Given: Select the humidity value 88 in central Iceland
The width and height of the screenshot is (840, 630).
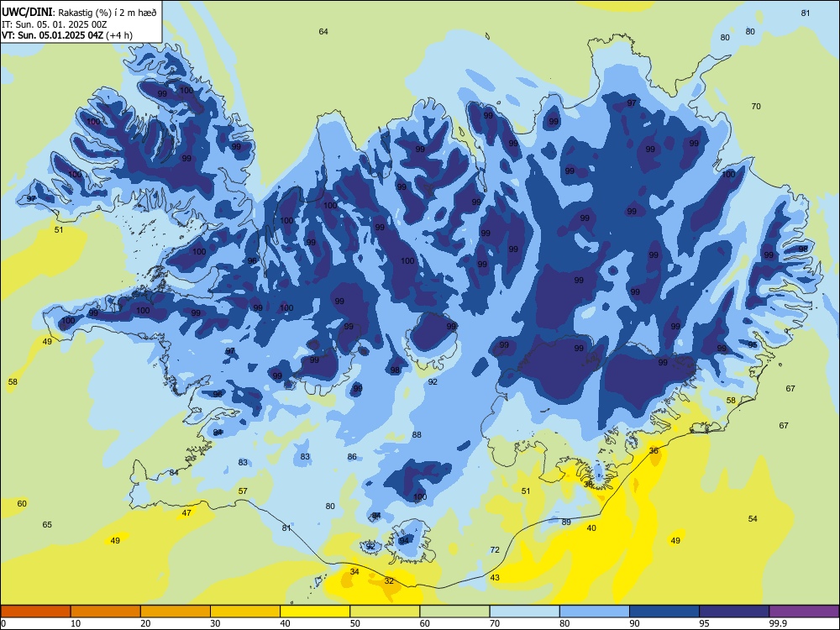Looking at the screenshot, I should (x=417, y=435).
